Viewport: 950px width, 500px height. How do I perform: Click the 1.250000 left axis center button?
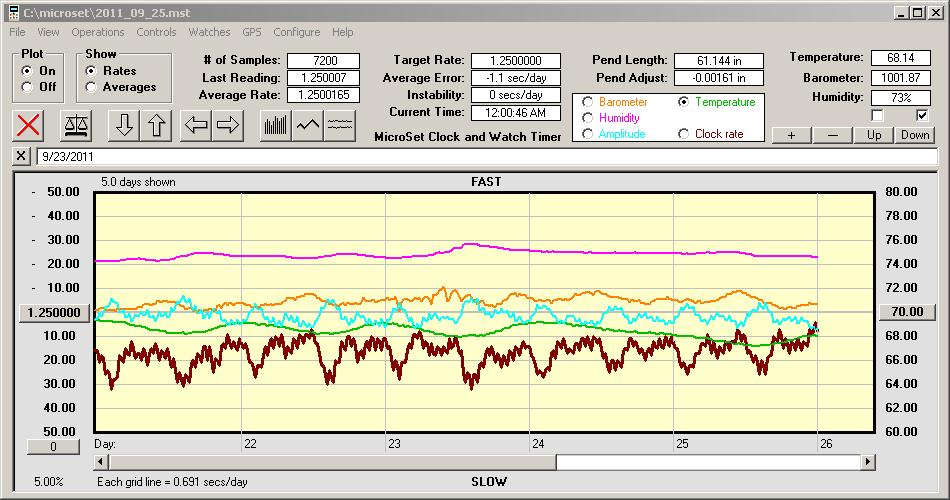coord(54,312)
